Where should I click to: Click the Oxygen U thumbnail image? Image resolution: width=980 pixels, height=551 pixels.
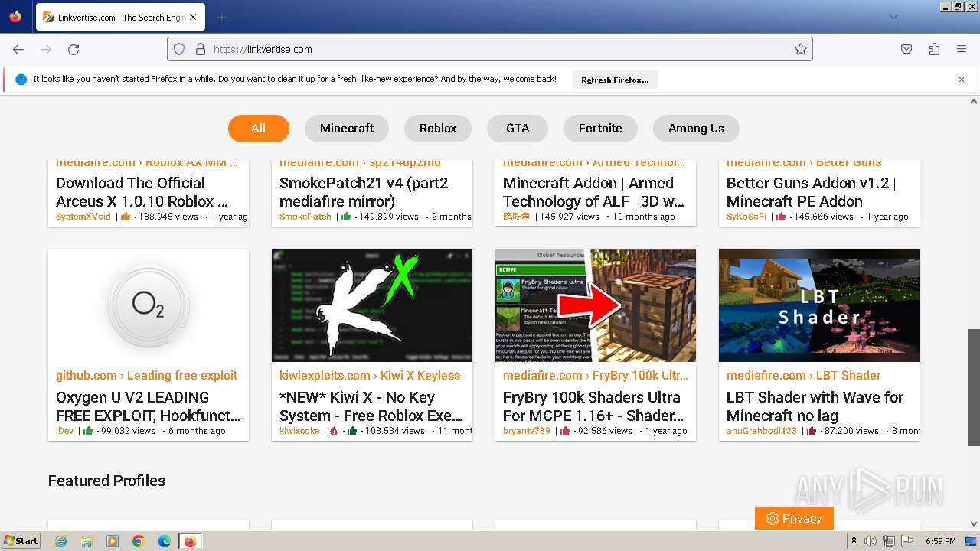(149, 305)
